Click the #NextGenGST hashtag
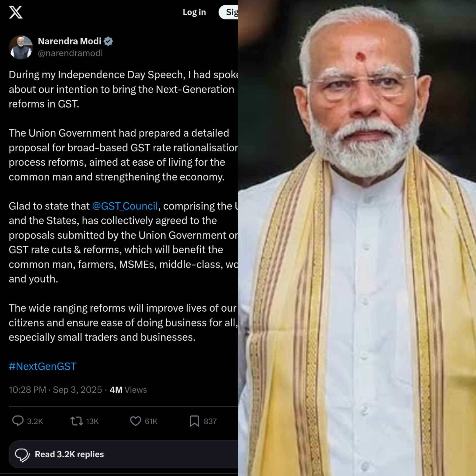 [43, 366]
